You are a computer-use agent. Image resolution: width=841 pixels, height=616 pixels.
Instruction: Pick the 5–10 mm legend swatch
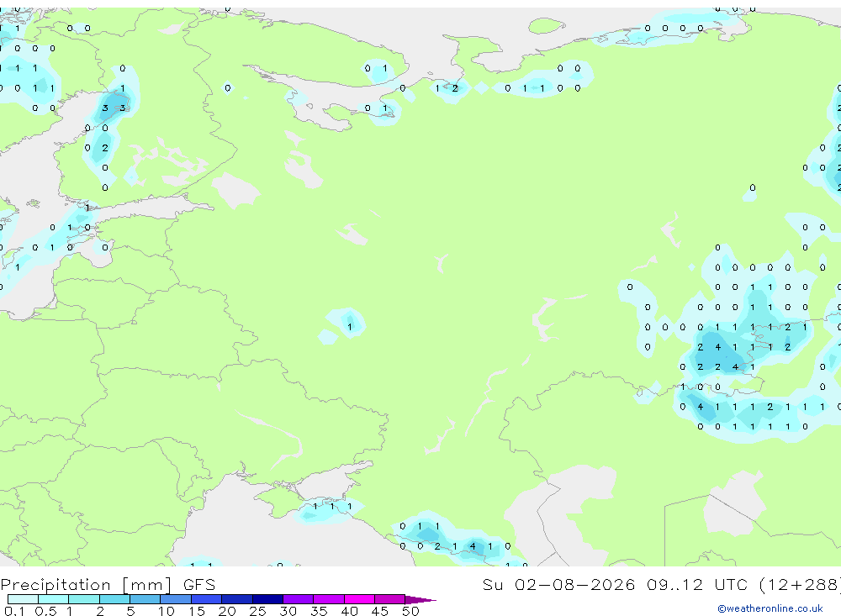coord(145,599)
